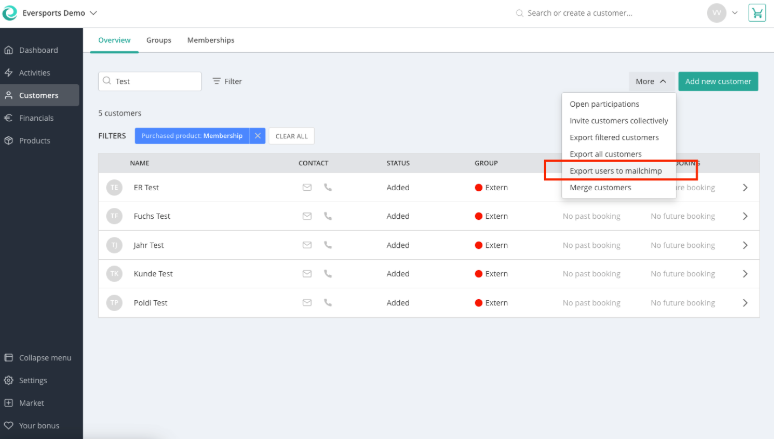This screenshot has height=439, width=776.
Task: Open Kunde Test row chevron
Action: 745,274
